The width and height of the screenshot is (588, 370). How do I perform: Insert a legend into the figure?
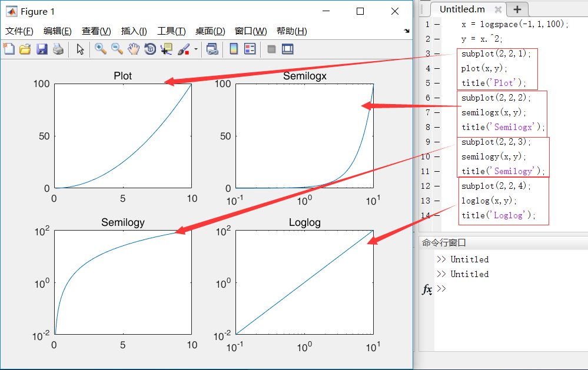point(249,49)
